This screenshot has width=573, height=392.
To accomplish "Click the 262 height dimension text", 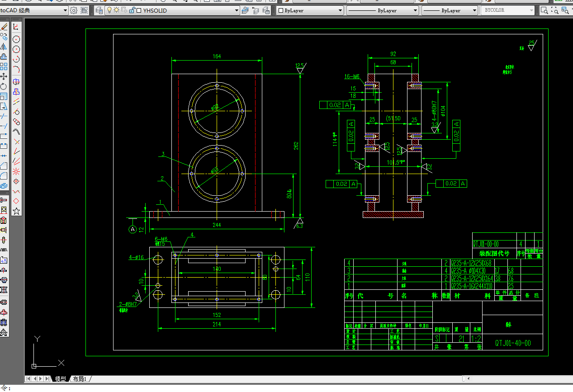I will point(296,146).
